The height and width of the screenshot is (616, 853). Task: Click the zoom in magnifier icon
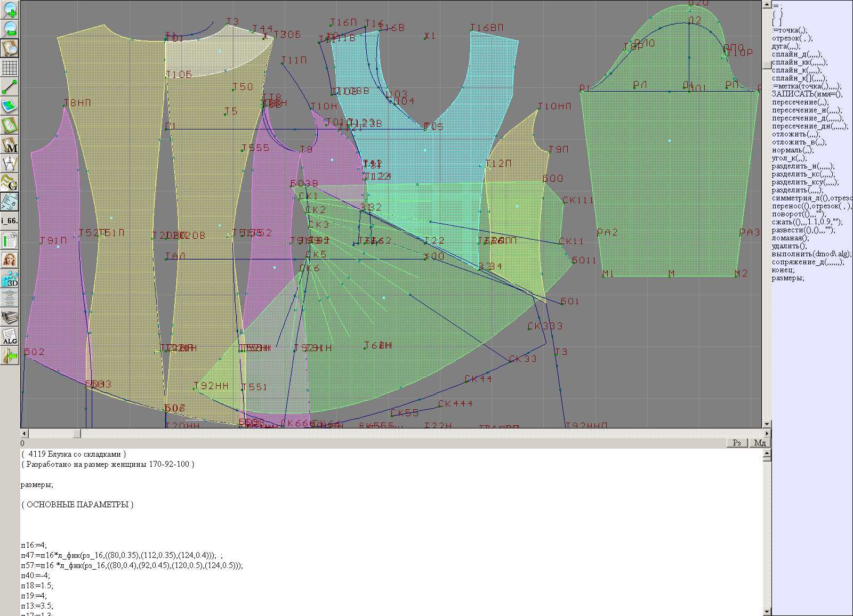click(x=10, y=10)
